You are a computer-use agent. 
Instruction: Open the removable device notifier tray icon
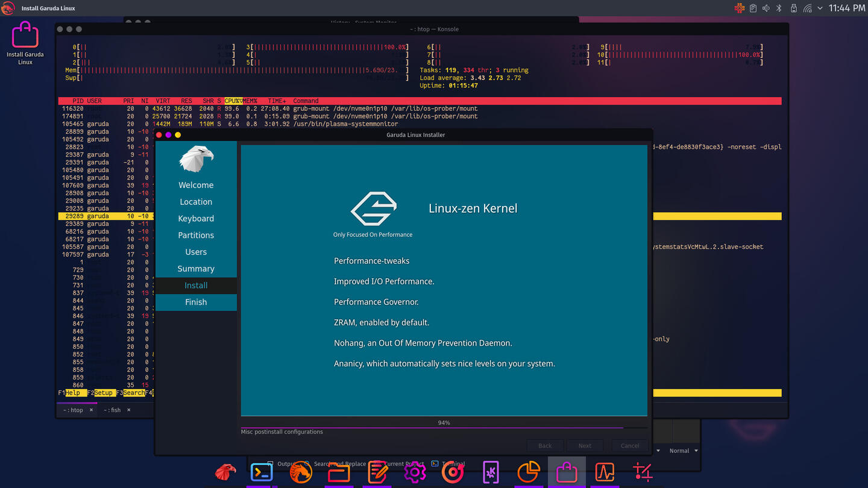[x=793, y=8]
